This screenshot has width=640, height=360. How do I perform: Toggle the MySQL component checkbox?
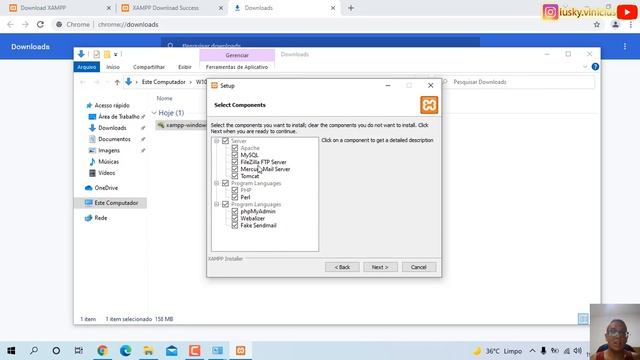pyautogui.click(x=235, y=155)
